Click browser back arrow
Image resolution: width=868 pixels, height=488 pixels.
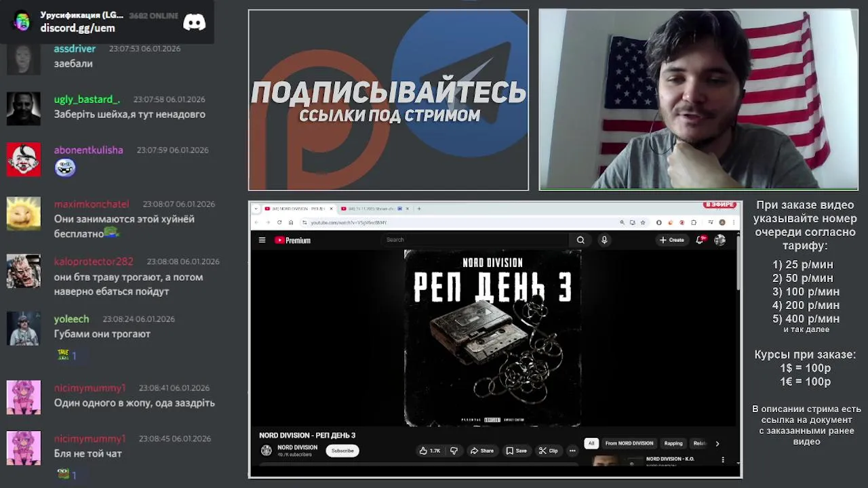point(257,222)
